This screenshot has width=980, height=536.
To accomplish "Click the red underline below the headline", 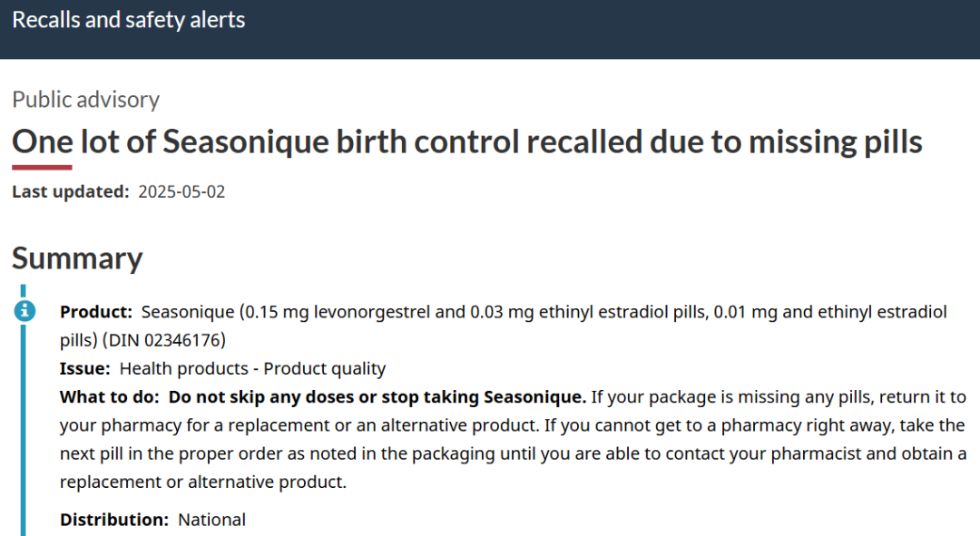I will point(42,168).
